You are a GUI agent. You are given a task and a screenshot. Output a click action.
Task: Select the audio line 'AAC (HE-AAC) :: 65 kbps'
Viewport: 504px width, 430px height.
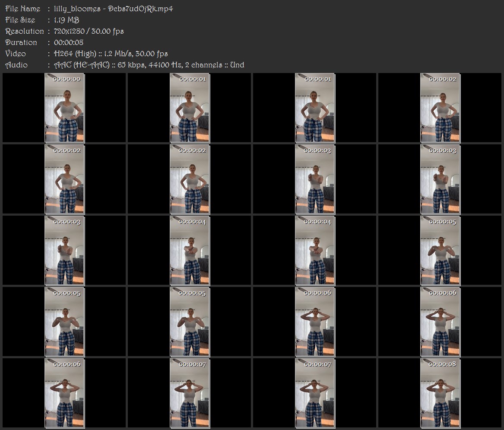click(x=100, y=65)
